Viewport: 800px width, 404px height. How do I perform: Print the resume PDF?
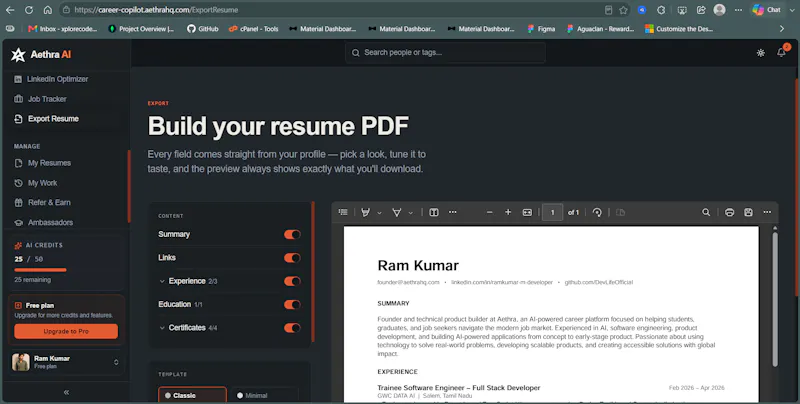tap(730, 212)
